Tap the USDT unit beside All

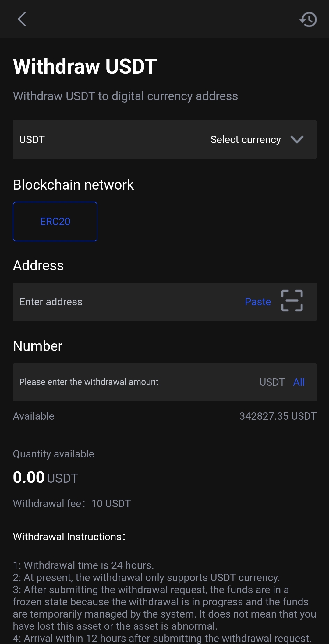point(272,382)
